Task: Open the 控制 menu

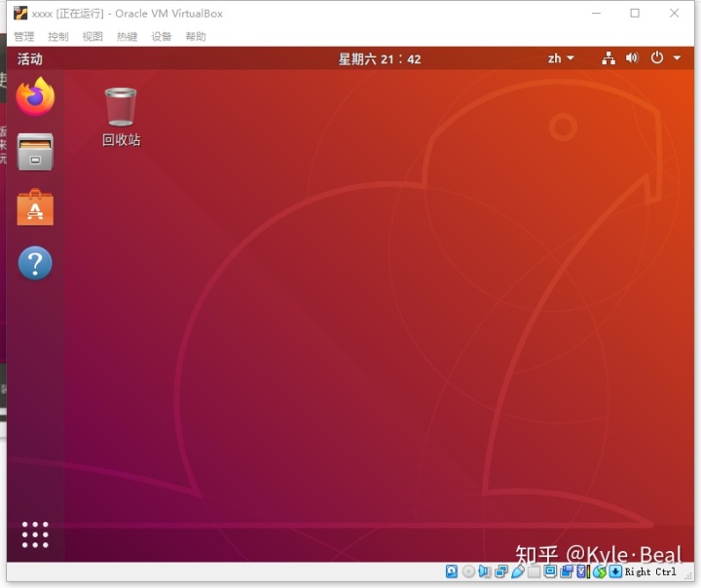Action: (x=58, y=37)
